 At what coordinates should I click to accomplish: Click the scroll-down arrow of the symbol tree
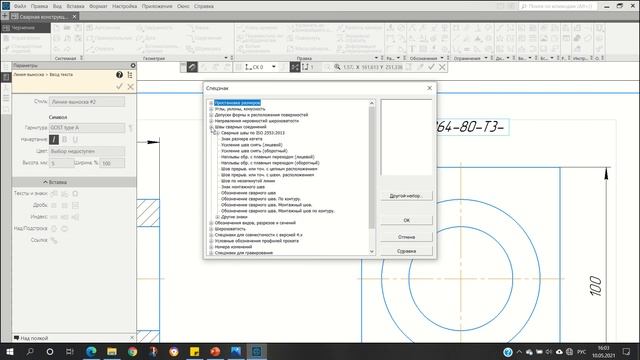[371, 251]
